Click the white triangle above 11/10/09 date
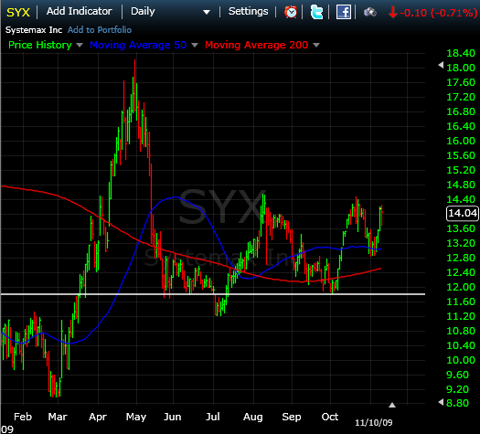 point(392,405)
